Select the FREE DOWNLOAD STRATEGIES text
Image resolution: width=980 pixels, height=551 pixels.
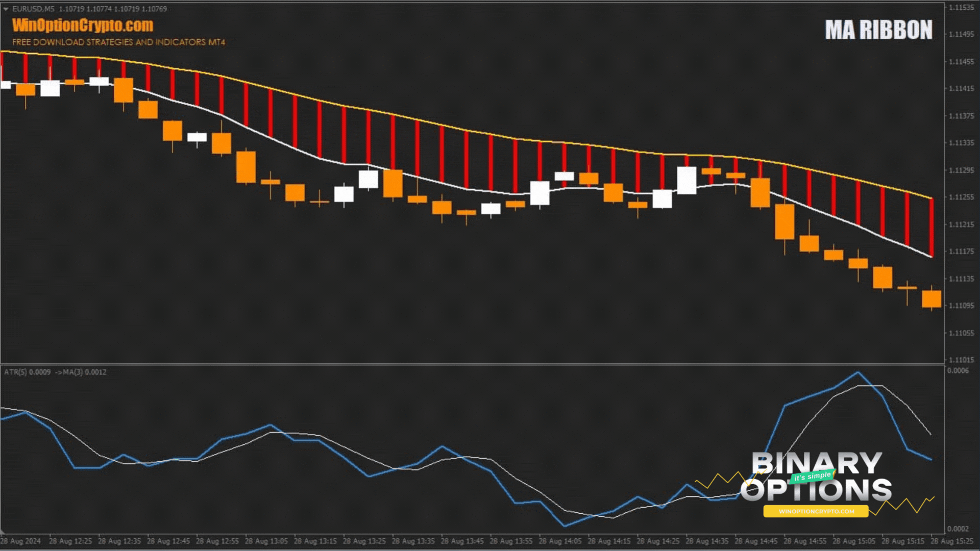click(x=120, y=43)
